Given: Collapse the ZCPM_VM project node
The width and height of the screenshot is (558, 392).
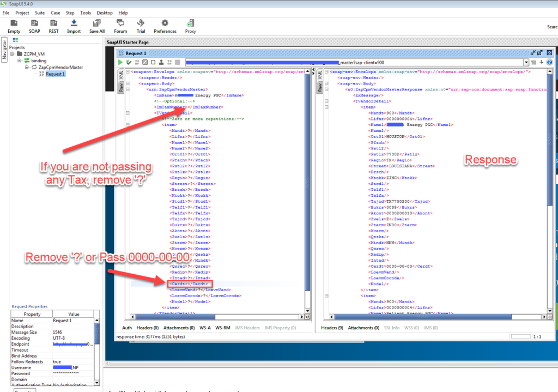Looking at the screenshot, I should [12, 54].
